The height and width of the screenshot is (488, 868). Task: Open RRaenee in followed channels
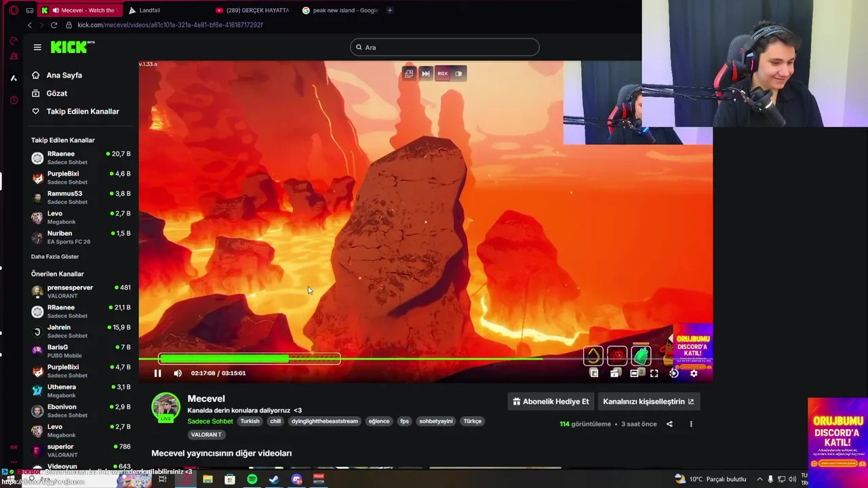[x=81, y=158]
